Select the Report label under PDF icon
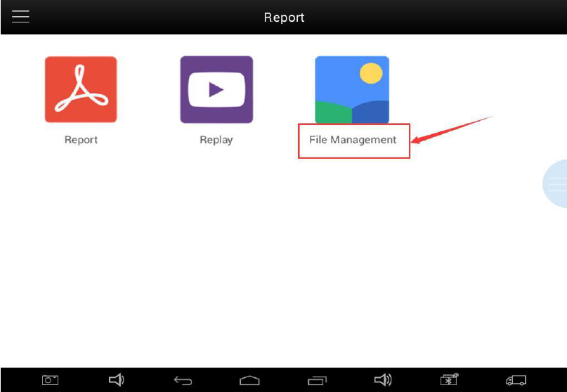 81,140
